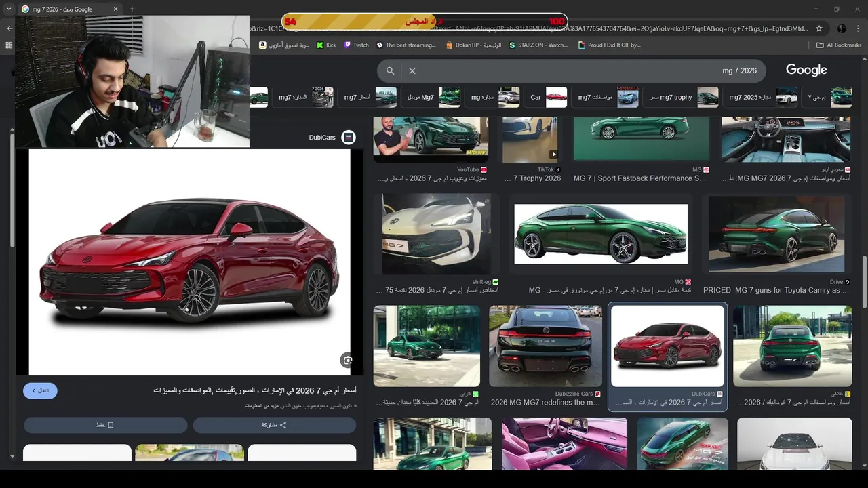Open the selected DubiCars red MG7 thumbnail

[667, 346]
